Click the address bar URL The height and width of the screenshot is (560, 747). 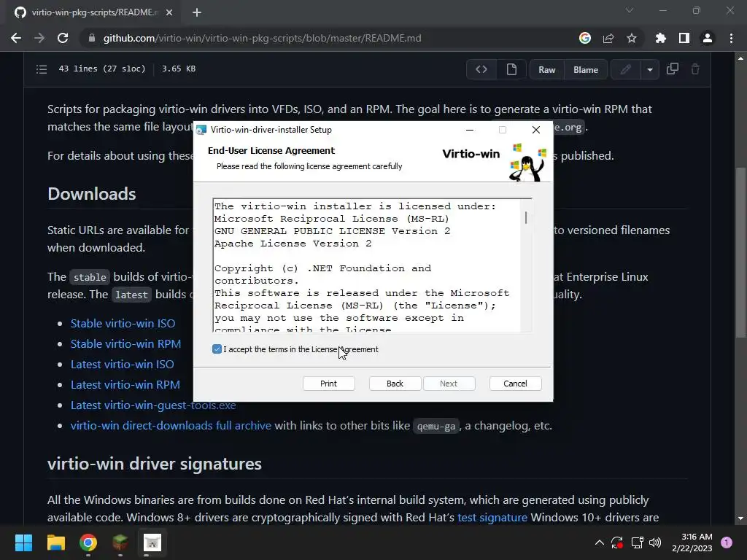pyautogui.click(x=262, y=38)
